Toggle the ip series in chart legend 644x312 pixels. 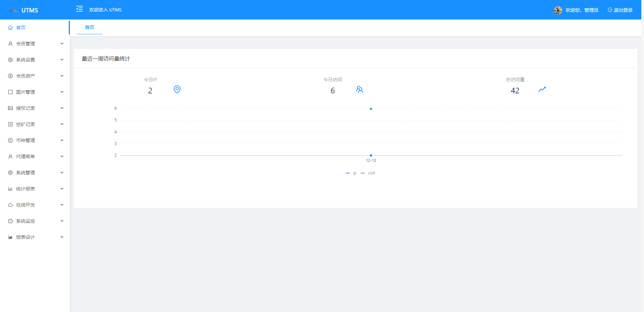click(x=351, y=173)
